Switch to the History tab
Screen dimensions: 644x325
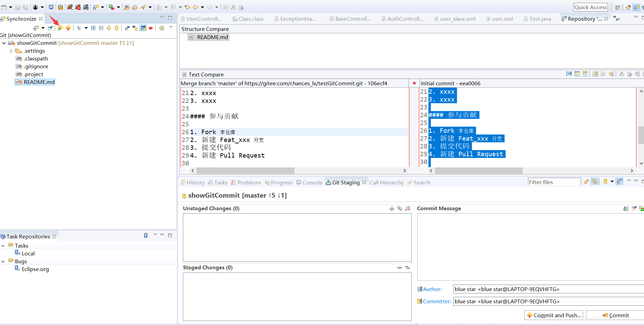pos(192,182)
